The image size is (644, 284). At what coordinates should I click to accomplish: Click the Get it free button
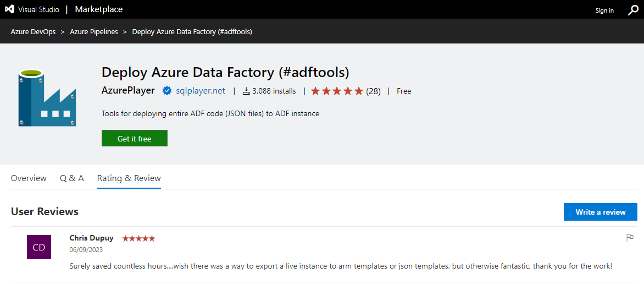pos(134,139)
